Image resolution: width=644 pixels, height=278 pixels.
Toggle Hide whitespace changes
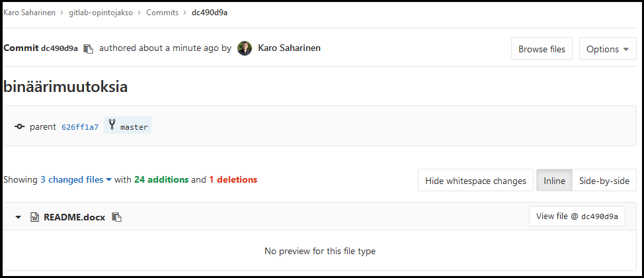[x=475, y=181]
